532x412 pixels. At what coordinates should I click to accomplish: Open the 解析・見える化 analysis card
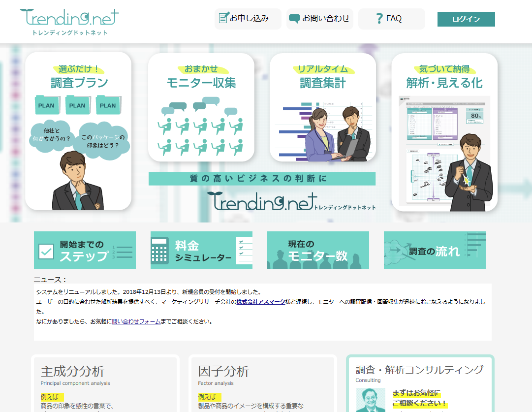point(444,132)
